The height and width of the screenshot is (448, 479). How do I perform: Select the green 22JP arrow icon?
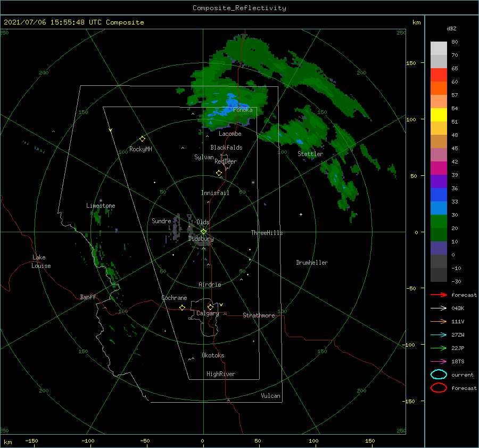(439, 348)
